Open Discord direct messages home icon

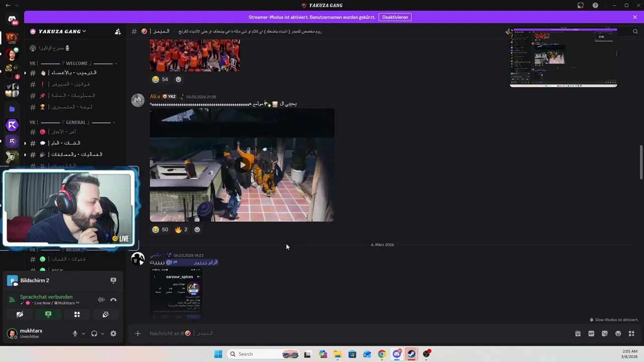coord(12,19)
